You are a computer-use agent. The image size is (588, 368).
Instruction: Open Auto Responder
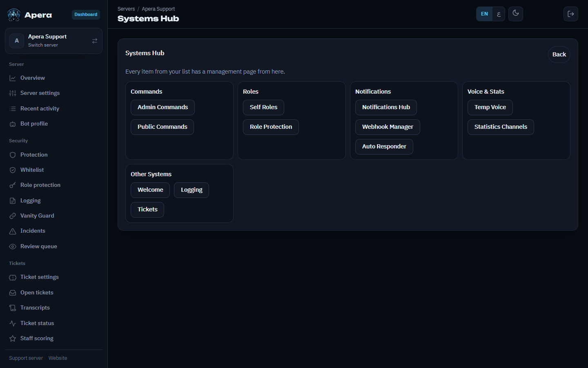coord(384,147)
